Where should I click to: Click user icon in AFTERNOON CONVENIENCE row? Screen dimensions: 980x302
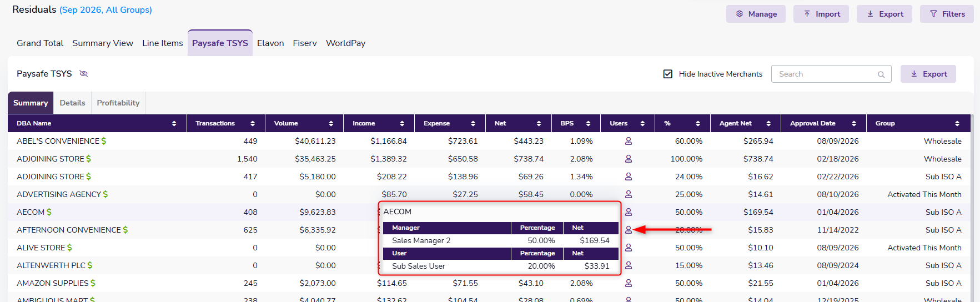[629, 230]
